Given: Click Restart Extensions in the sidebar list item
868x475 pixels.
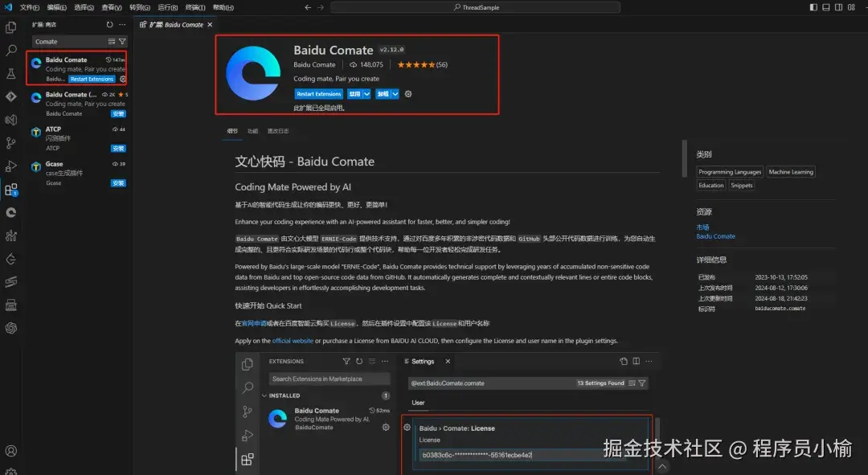Looking at the screenshot, I should [92, 79].
